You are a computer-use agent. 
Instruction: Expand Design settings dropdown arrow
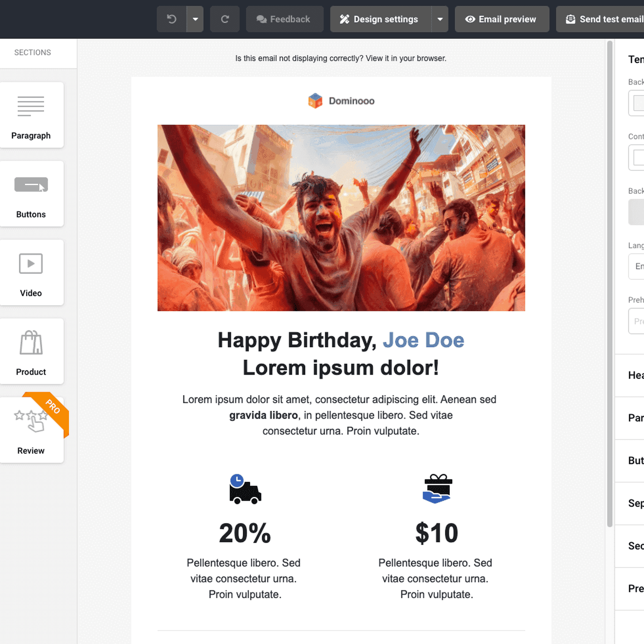[x=440, y=19]
